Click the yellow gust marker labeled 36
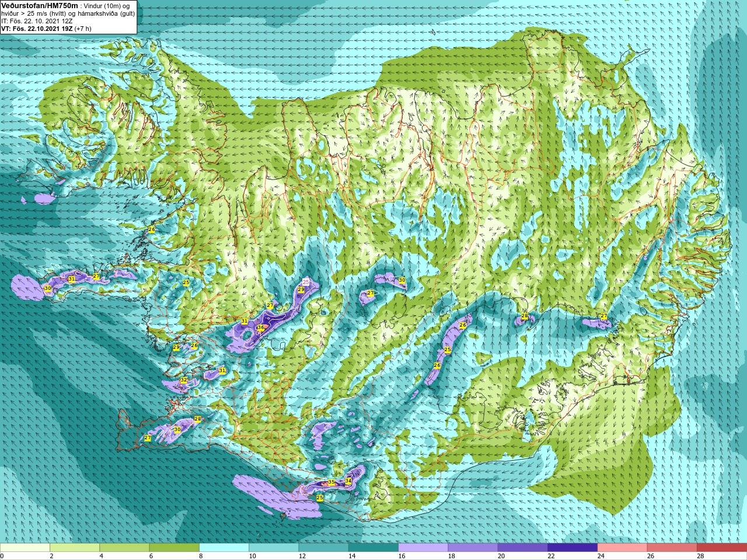The width and height of the screenshot is (747, 560). click(x=261, y=328)
